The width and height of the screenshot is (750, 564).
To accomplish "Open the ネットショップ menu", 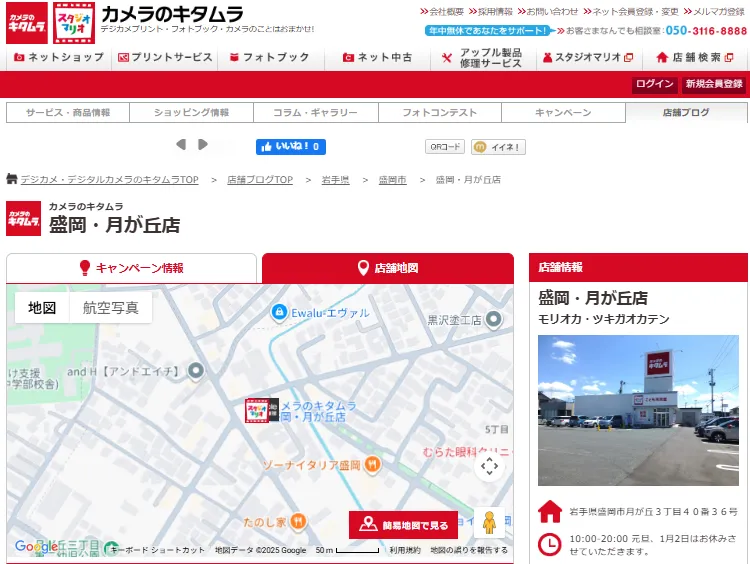I will (59, 57).
